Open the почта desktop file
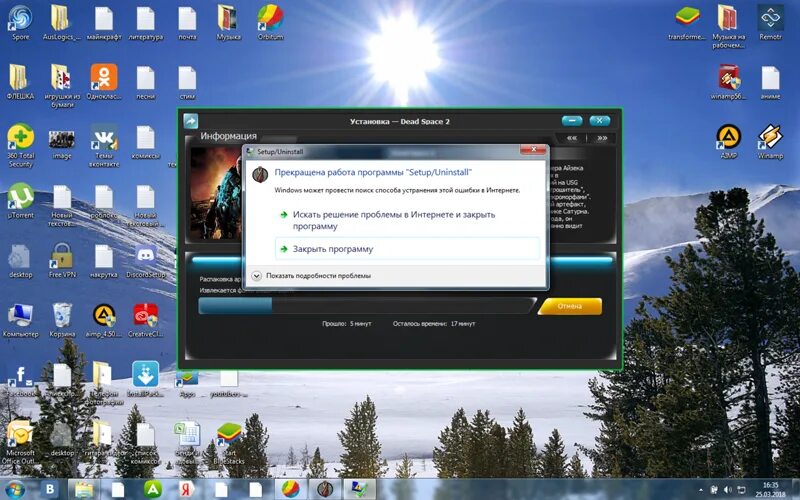800x500 pixels. 187,21
